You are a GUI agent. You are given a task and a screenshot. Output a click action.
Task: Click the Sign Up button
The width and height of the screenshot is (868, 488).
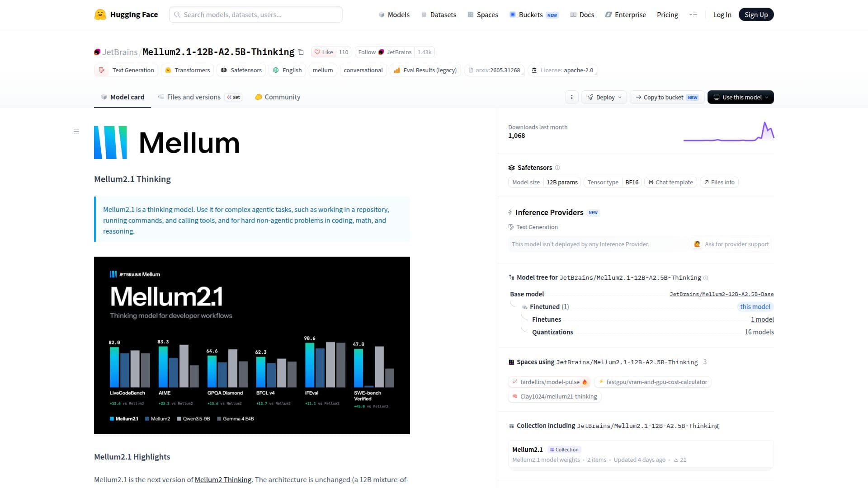(x=756, y=14)
